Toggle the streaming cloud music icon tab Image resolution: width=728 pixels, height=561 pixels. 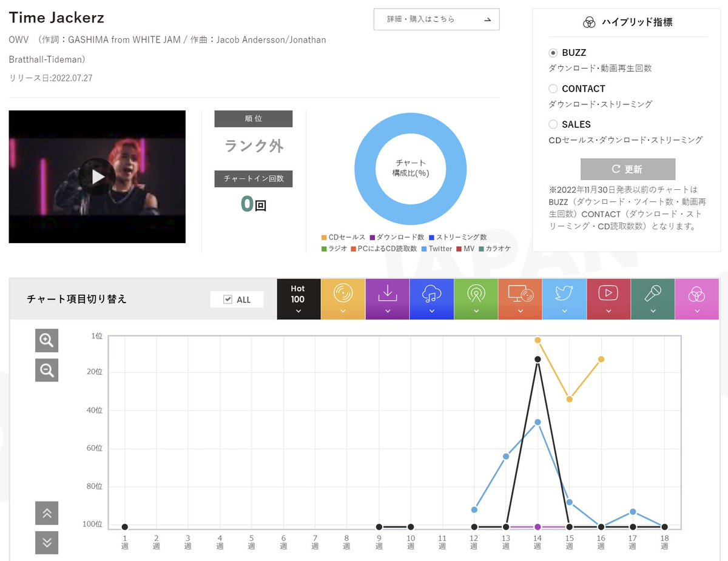coord(431,299)
